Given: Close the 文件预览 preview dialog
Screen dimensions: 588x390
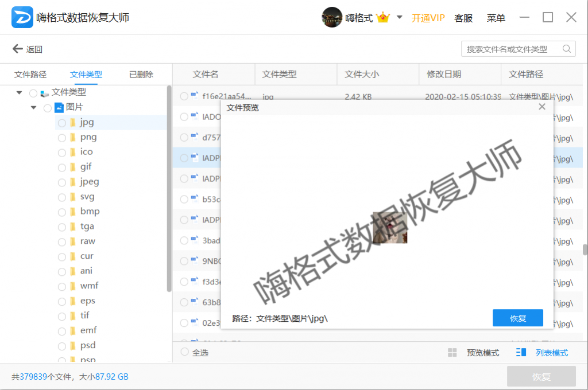Looking at the screenshot, I should point(542,107).
